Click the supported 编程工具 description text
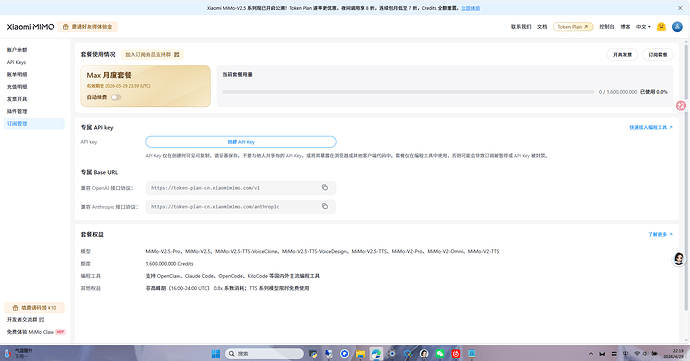This screenshot has width=690, height=361. coord(233,276)
